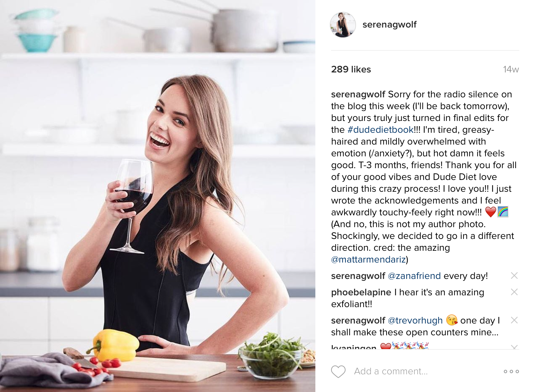Viewport: 535px width, 392px height.
Task: Click the heart like icon
Action: click(338, 371)
